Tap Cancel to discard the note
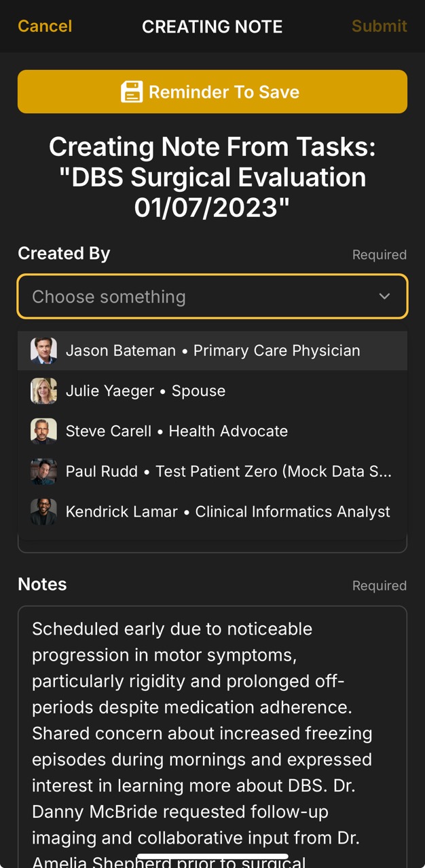The height and width of the screenshot is (868, 425). tap(44, 26)
